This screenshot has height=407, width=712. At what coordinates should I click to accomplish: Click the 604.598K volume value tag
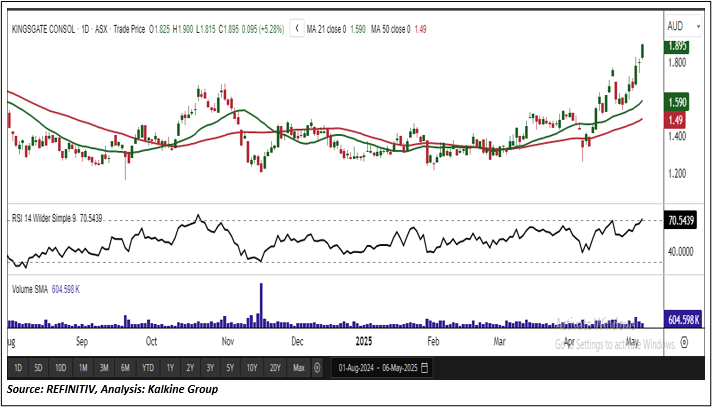pos(683,319)
